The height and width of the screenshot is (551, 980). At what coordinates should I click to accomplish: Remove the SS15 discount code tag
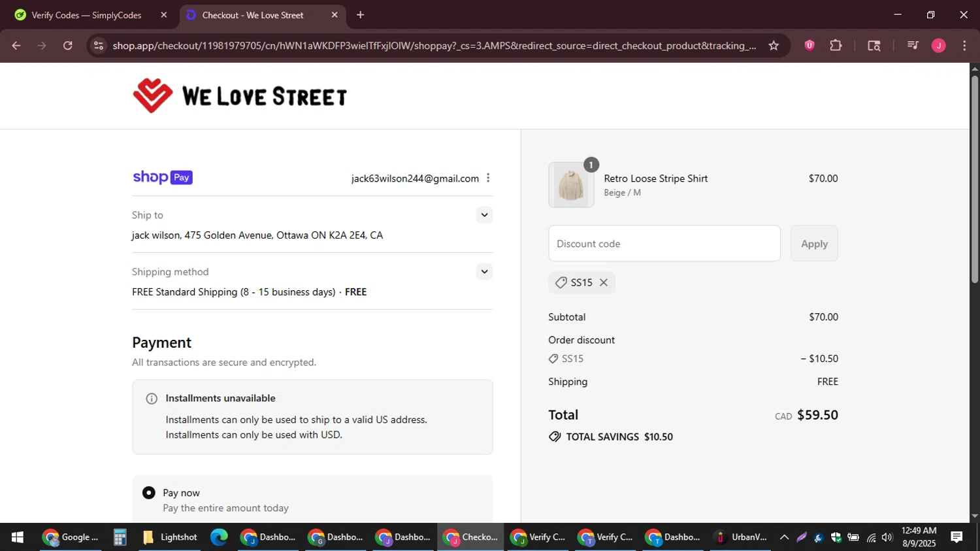tap(604, 282)
